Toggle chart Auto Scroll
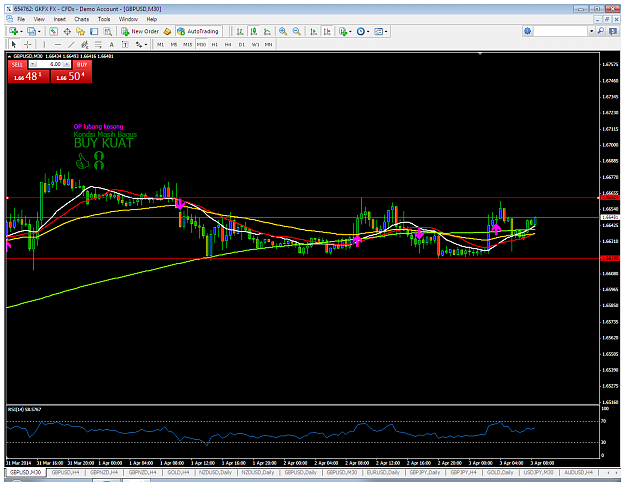This screenshot has height=482, width=625. point(314,31)
